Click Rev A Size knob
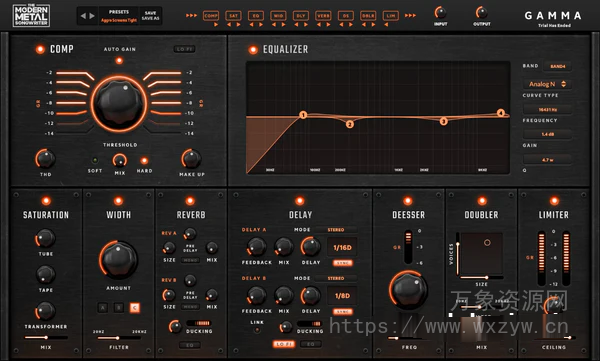This screenshot has height=361, width=600. pos(169,248)
